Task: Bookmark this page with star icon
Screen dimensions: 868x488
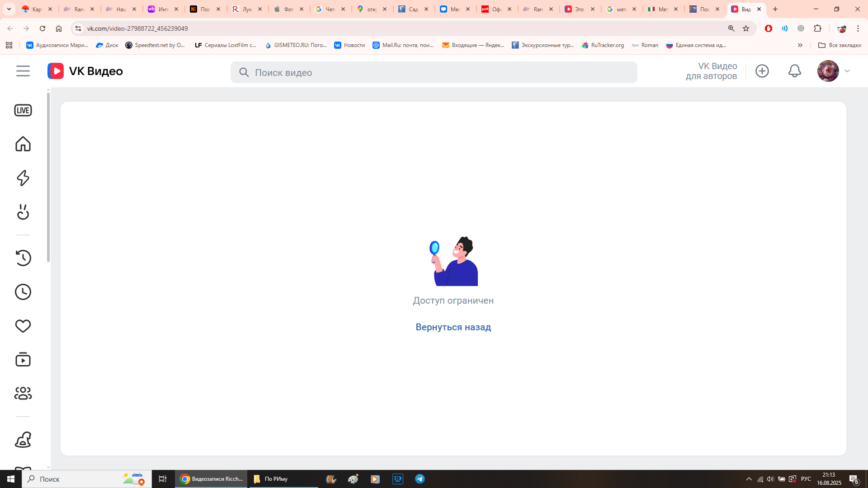Action: [x=746, y=28]
